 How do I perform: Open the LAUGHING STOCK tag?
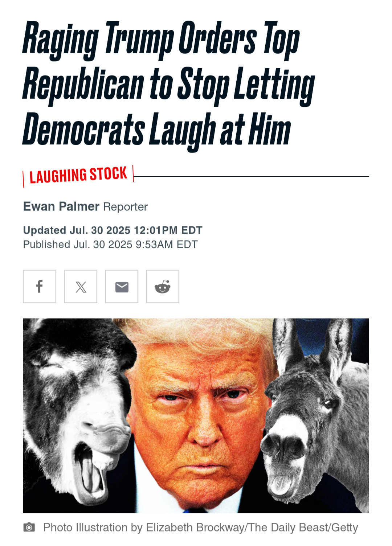pyautogui.click(x=78, y=176)
